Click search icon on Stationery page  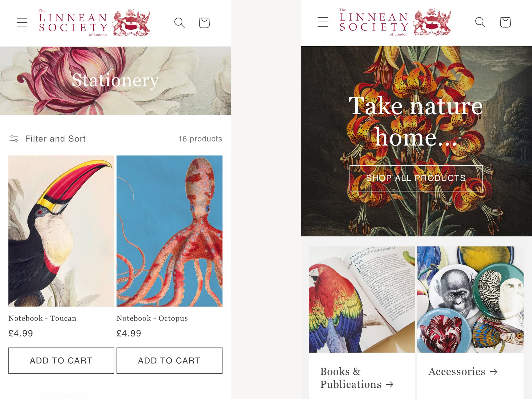(x=179, y=23)
